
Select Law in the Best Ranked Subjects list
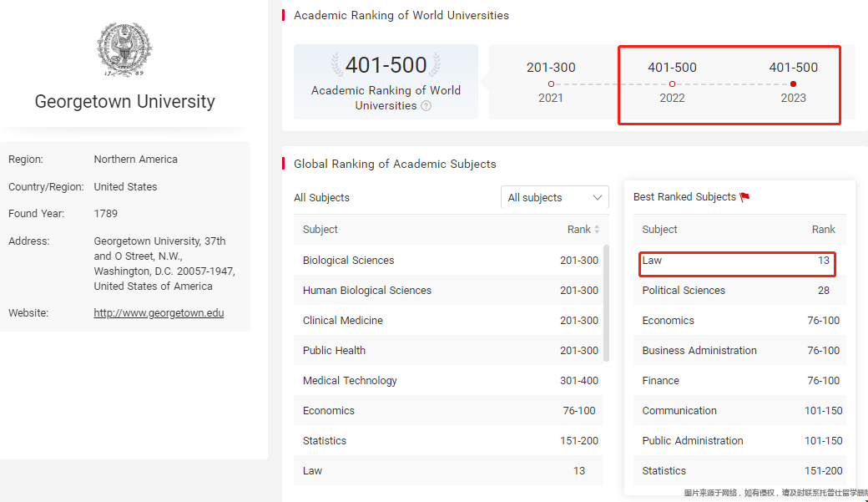[x=739, y=261]
